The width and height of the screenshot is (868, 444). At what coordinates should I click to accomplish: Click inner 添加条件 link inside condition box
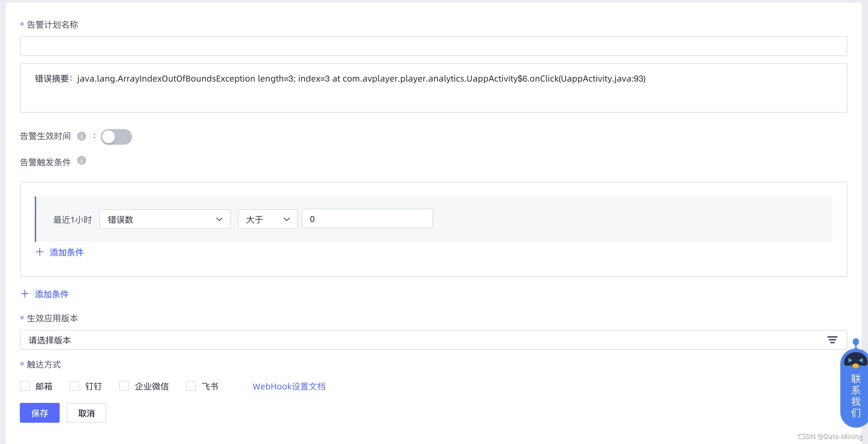(66, 252)
